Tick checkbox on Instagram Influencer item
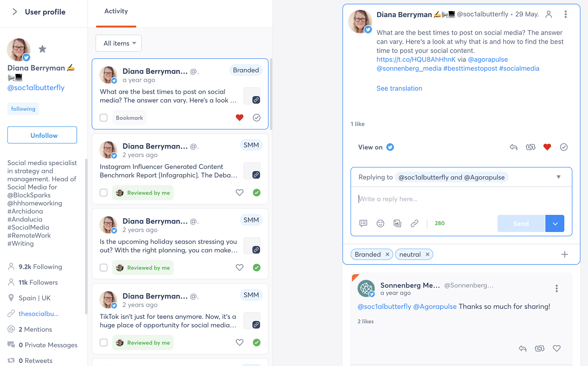588x366 pixels. click(104, 193)
